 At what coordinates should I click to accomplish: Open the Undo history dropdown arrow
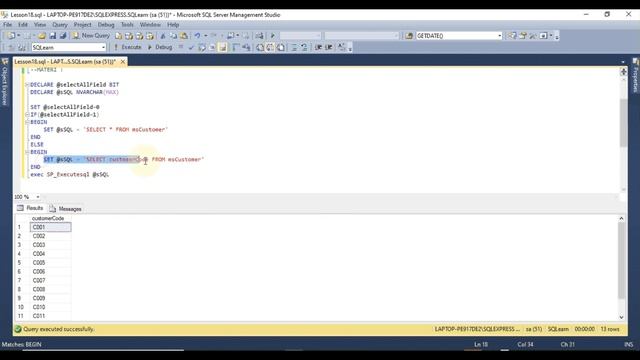[x=205, y=36]
